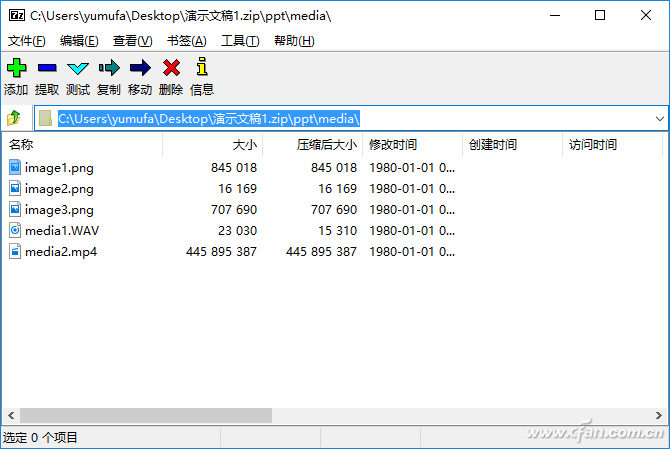
Task: Click the folder icon in address bar
Action: point(45,118)
